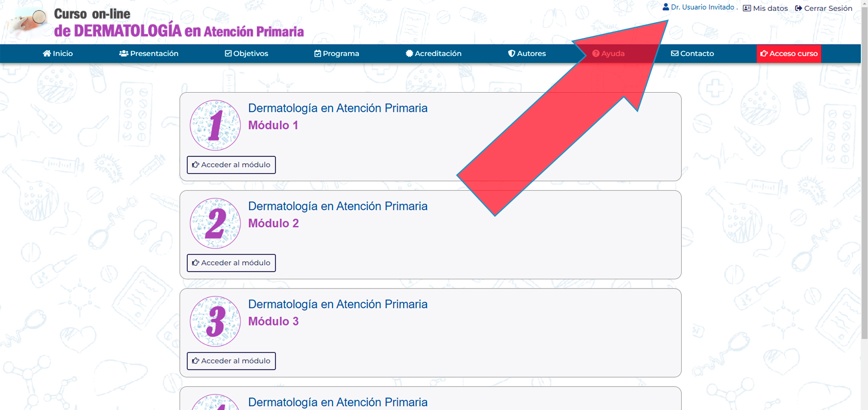
Task: Click the calendar icon beside Programa
Action: (x=318, y=54)
